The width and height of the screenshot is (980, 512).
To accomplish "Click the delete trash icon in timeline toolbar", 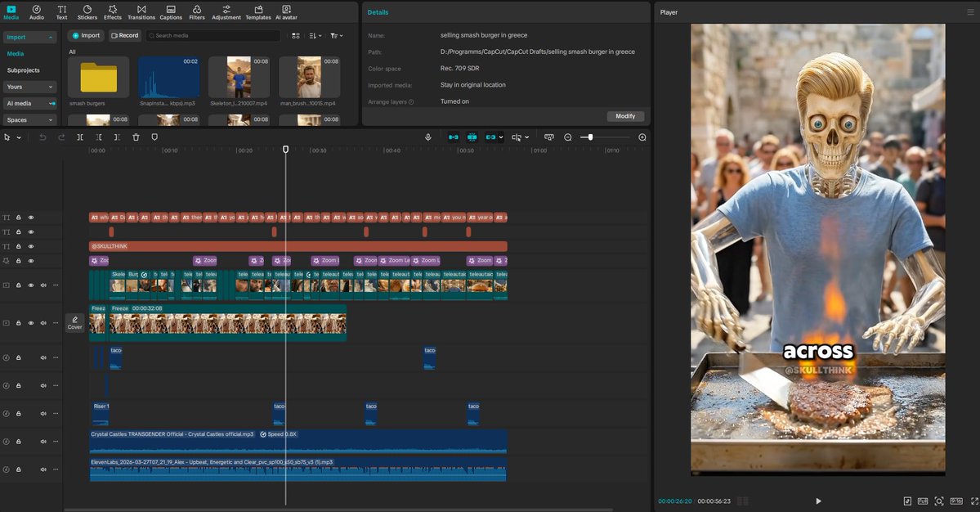I will [x=136, y=137].
